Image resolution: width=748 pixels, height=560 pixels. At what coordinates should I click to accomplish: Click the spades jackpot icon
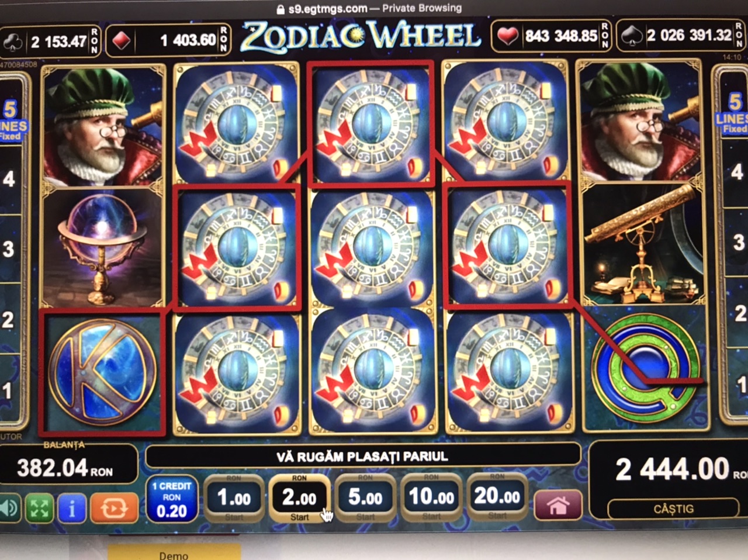[x=631, y=36]
